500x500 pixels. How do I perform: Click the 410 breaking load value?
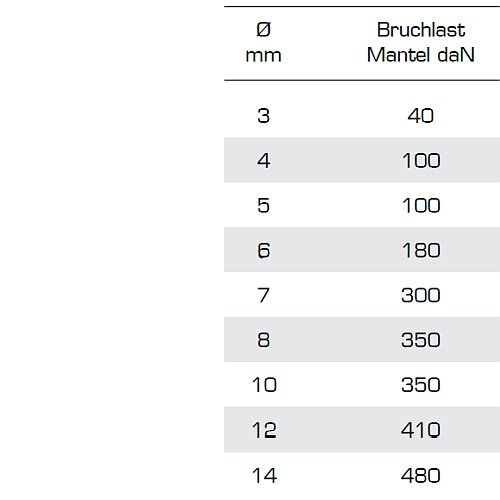[x=421, y=430]
